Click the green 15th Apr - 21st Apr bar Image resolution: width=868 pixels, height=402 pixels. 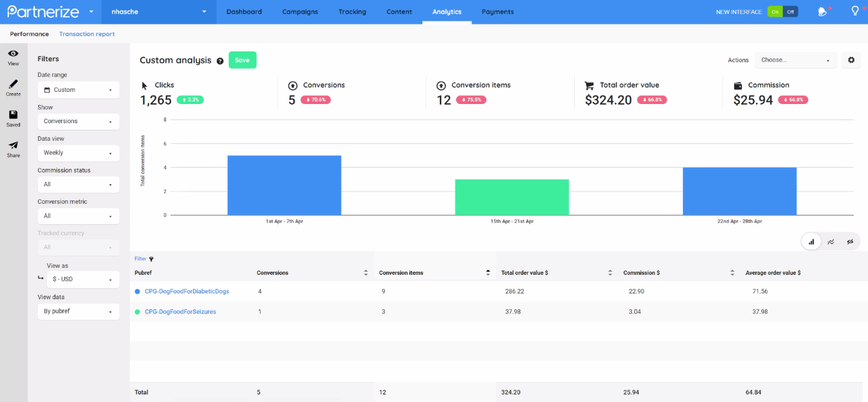point(512,197)
